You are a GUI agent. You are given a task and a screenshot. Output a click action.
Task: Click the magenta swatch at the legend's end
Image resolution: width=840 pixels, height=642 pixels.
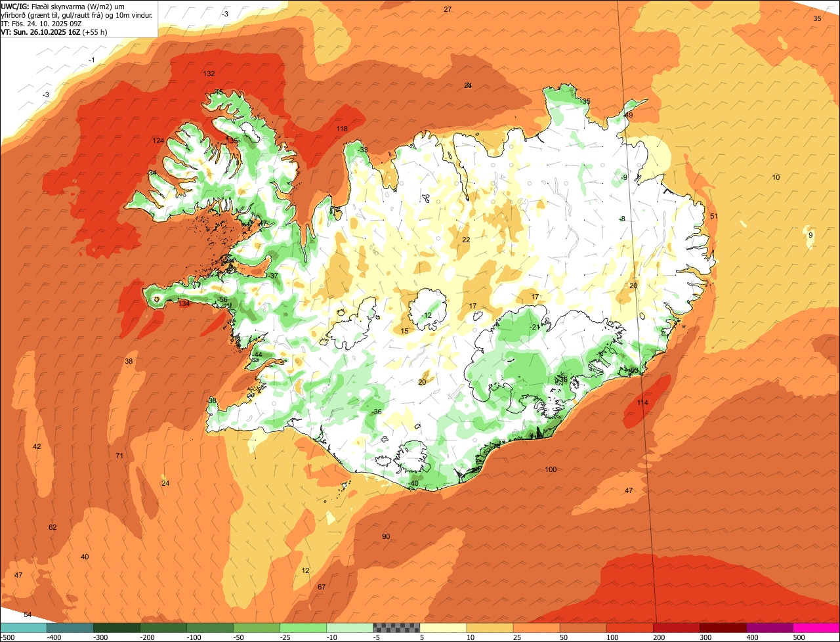816,628
